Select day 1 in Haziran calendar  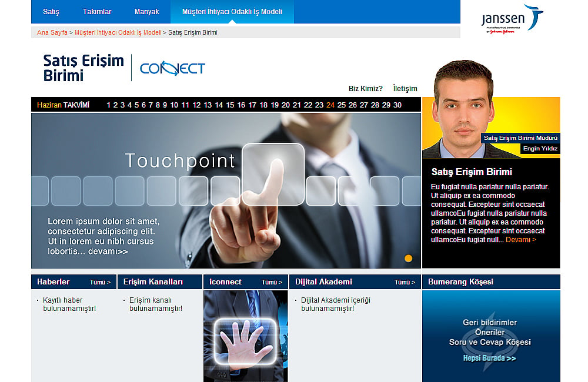tap(108, 105)
